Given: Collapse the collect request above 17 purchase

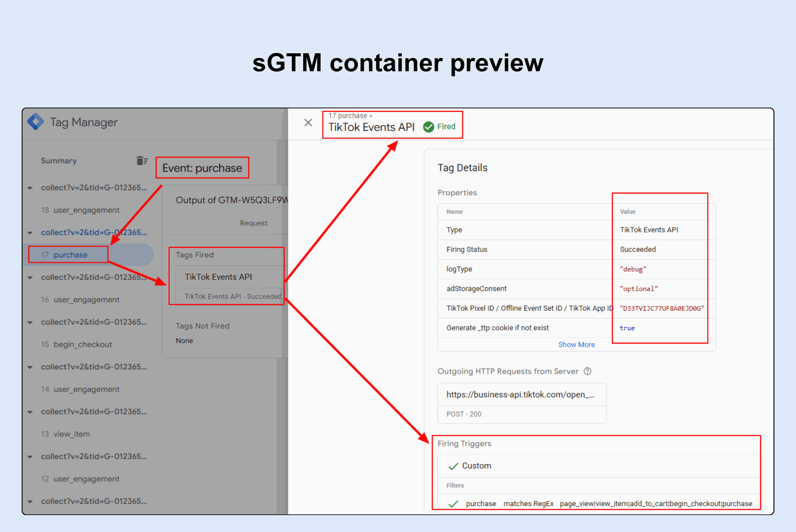Looking at the screenshot, I should click(30, 233).
